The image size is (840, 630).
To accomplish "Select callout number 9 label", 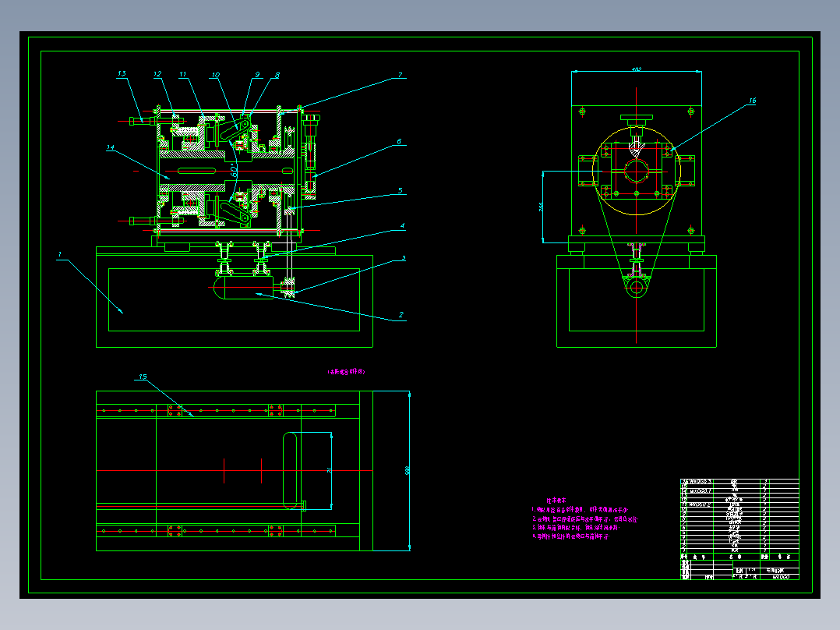I will [x=258, y=75].
